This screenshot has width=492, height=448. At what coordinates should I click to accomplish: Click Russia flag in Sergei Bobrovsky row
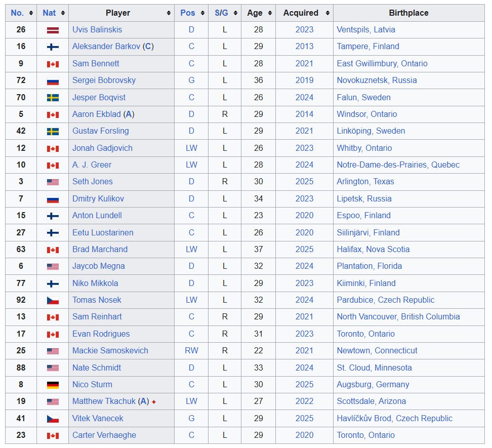pos(53,82)
